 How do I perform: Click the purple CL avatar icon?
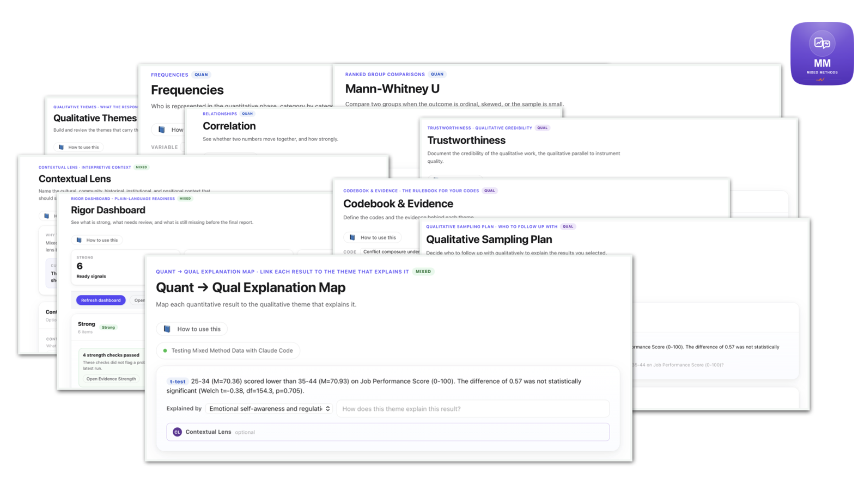(x=177, y=432)
